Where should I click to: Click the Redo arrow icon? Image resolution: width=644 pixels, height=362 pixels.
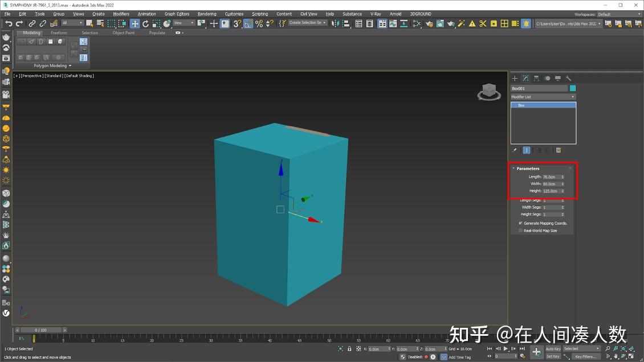click(x=19, y=24)
